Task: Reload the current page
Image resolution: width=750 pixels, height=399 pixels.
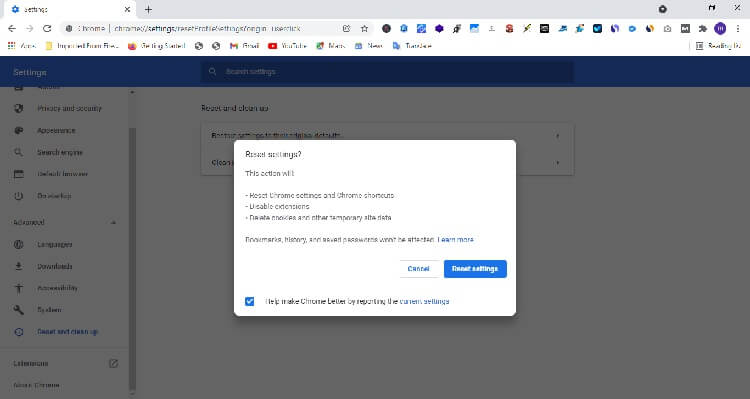Action: tap(47, 29)
